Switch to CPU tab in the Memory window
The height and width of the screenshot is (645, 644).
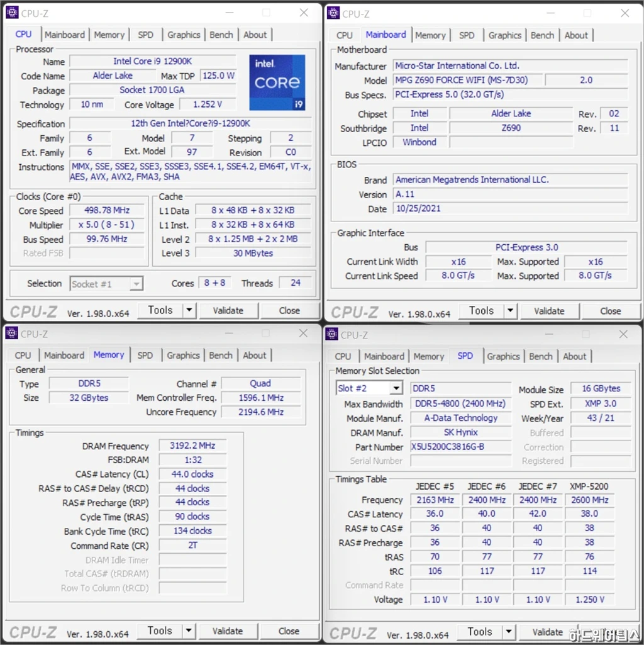tap(23, 356)
